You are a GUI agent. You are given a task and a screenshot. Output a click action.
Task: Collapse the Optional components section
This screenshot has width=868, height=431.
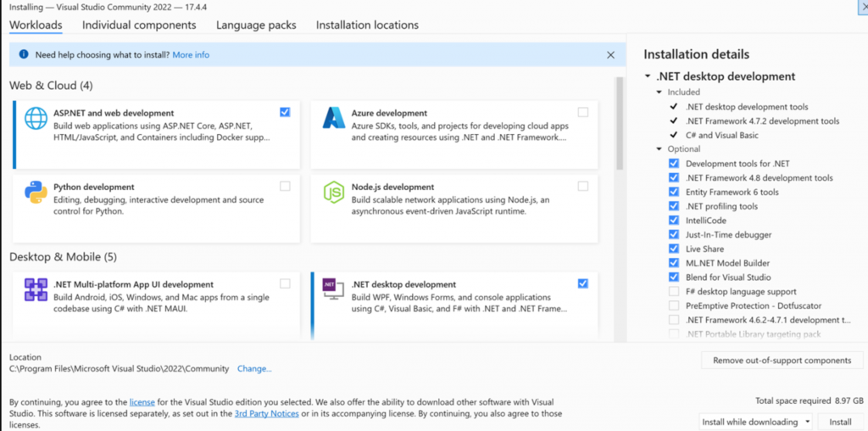659,149
